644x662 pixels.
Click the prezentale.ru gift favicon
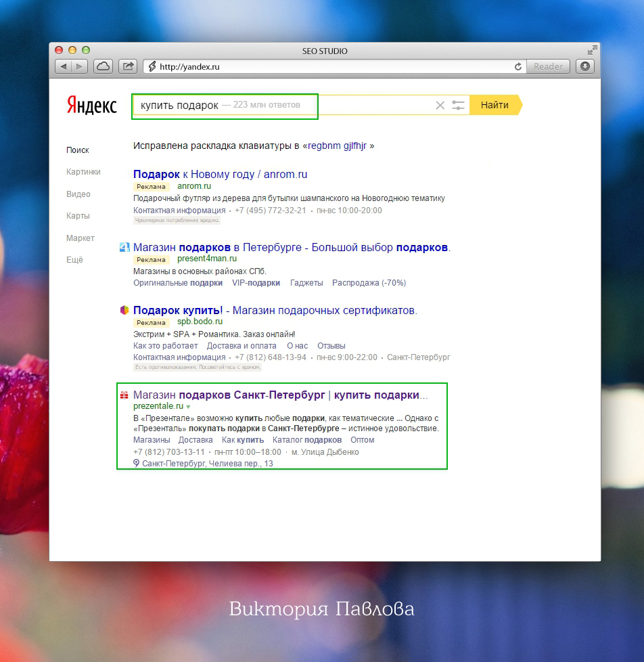point(124,395)
